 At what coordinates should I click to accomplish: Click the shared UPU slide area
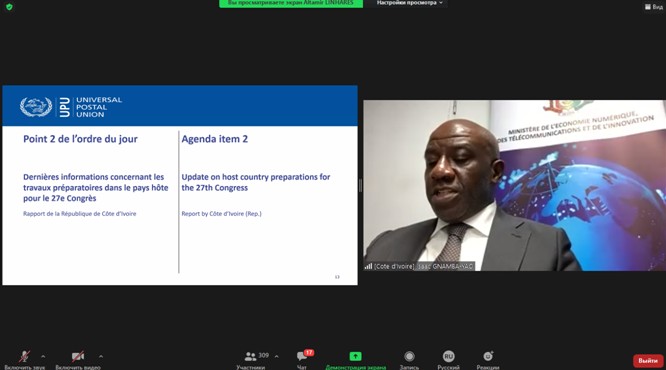180,185
